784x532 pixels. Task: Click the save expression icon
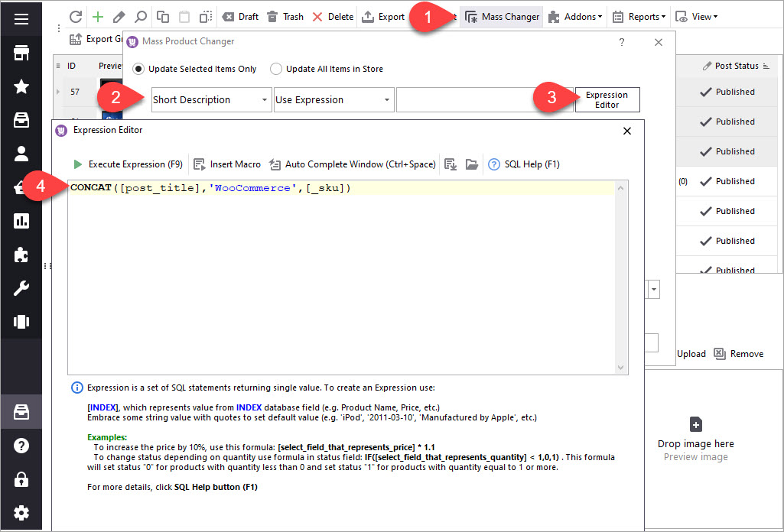450,164
